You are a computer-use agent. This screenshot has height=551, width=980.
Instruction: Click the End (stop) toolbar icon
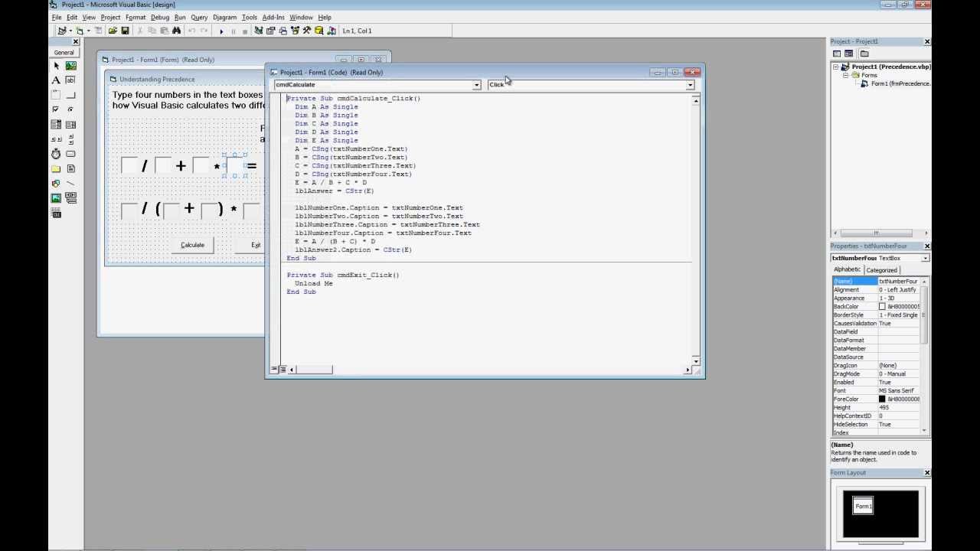245,31
